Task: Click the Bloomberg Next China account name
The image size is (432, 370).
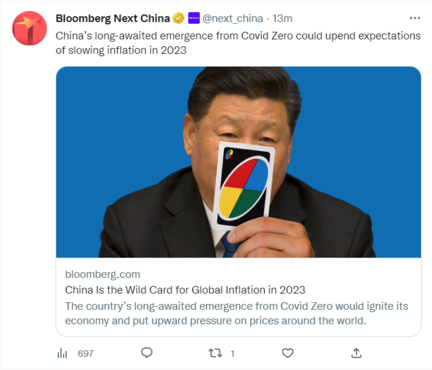Action: [113, 18]
